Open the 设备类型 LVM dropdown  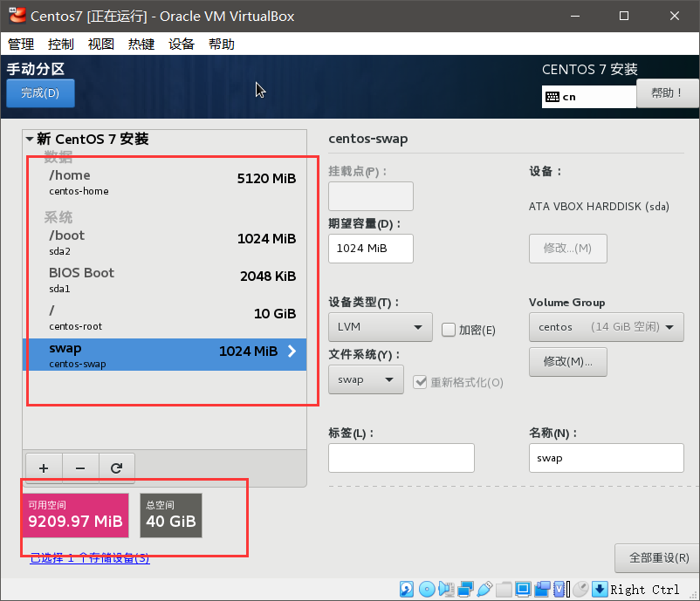(381, 327)
